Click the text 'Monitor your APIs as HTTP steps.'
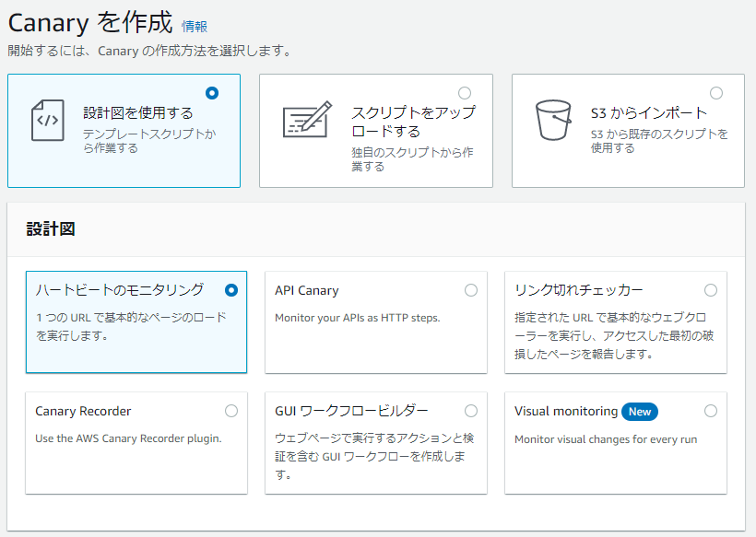Screen dimensions: 756x537 pyautogui.click(x=358, y=318)
